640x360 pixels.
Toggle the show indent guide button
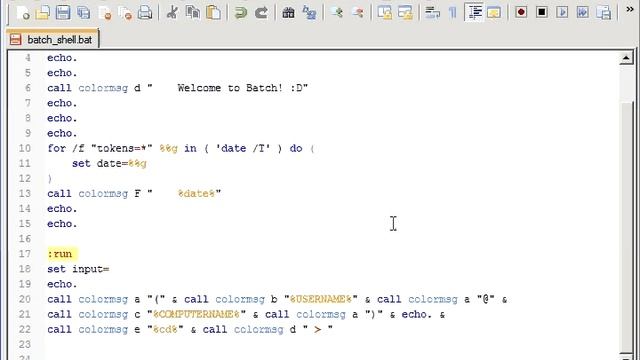pos(474,13)
